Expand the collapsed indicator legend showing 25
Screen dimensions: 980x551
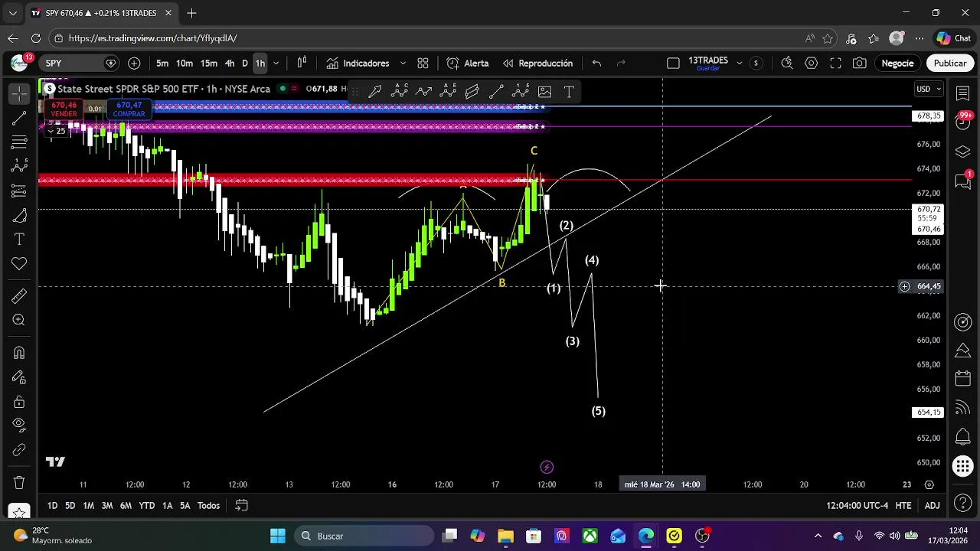click(x=56, y=131)
